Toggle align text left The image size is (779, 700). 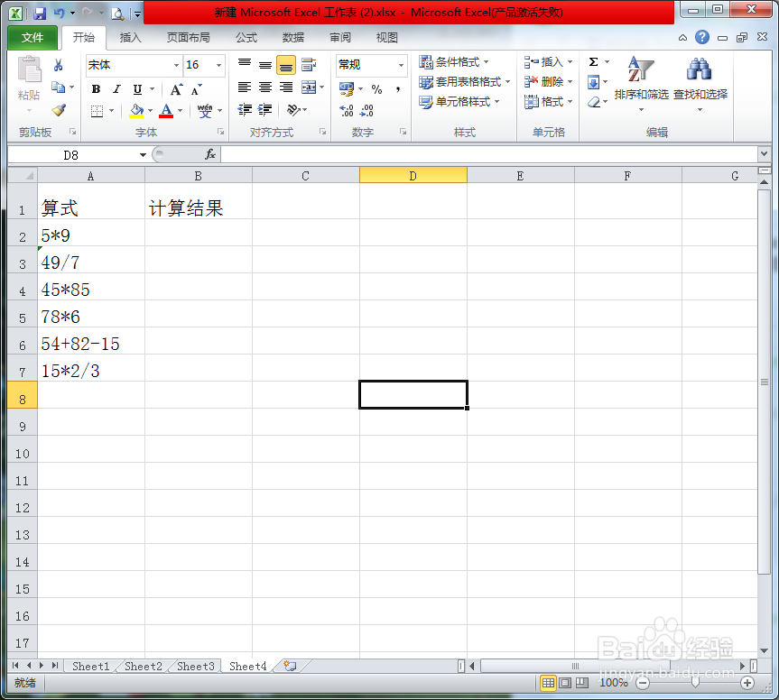pyautogui.click(x=245, y=87)
